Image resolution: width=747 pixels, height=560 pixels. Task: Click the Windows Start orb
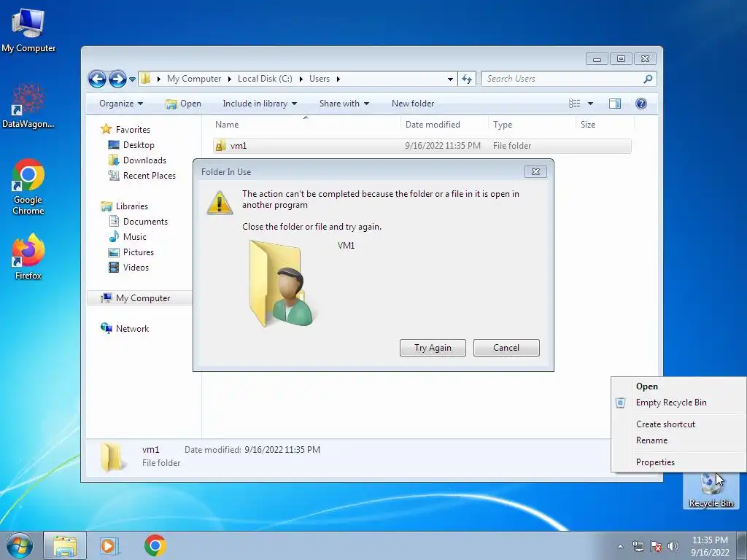tap(20, 545)
